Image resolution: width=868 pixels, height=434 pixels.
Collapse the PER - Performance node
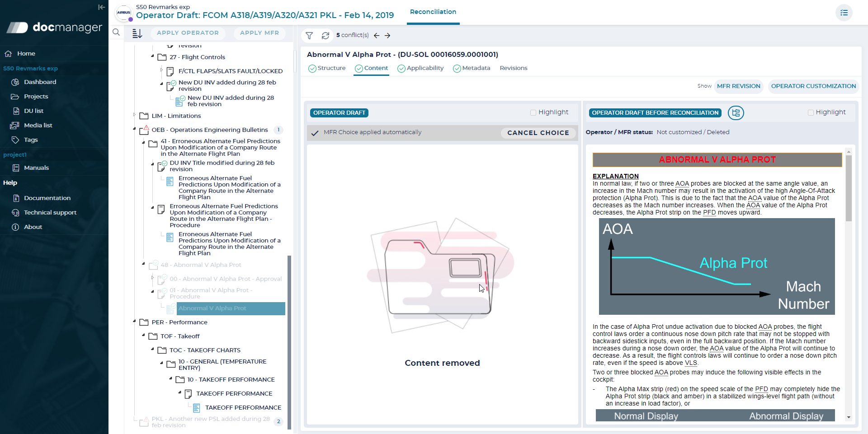click(x=134, y=322)
